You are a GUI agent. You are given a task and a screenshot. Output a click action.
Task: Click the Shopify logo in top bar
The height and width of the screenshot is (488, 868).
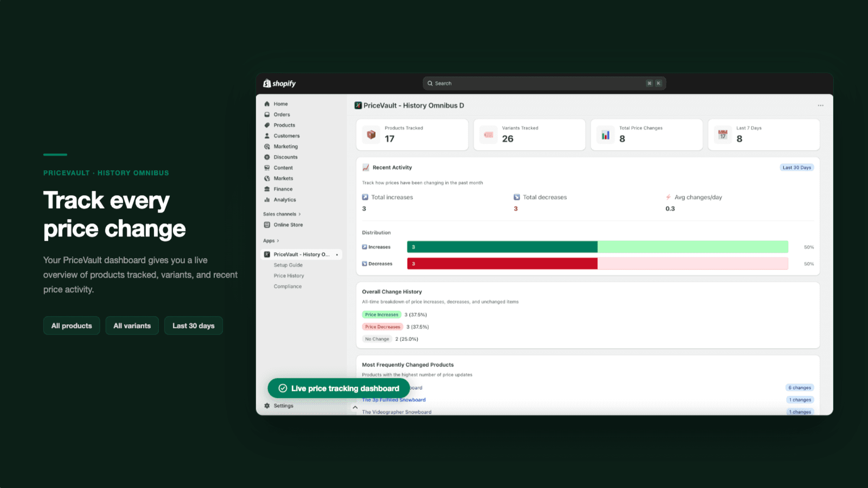click(279, 84)
